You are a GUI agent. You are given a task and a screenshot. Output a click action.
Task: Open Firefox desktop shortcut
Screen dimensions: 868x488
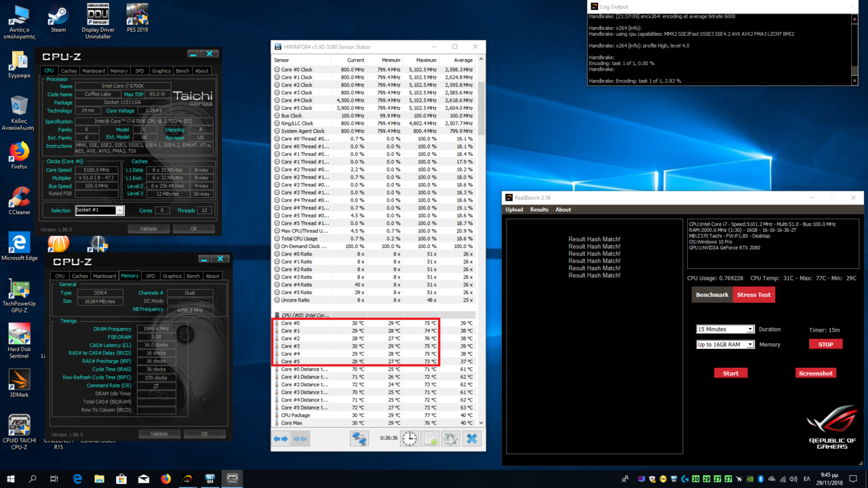[19, 155]
